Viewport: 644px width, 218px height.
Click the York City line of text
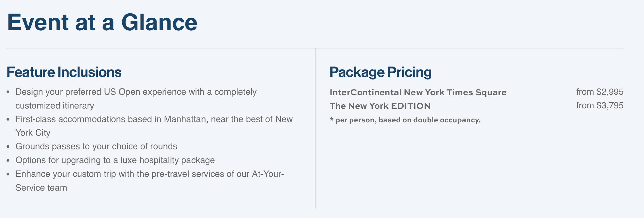point(33,133)
